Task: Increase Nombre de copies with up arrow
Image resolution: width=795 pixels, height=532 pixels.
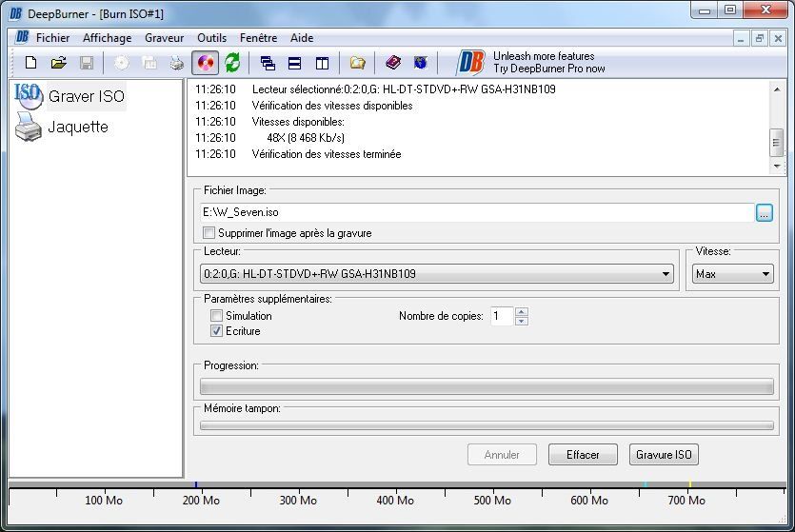Action: click(521, 311)
